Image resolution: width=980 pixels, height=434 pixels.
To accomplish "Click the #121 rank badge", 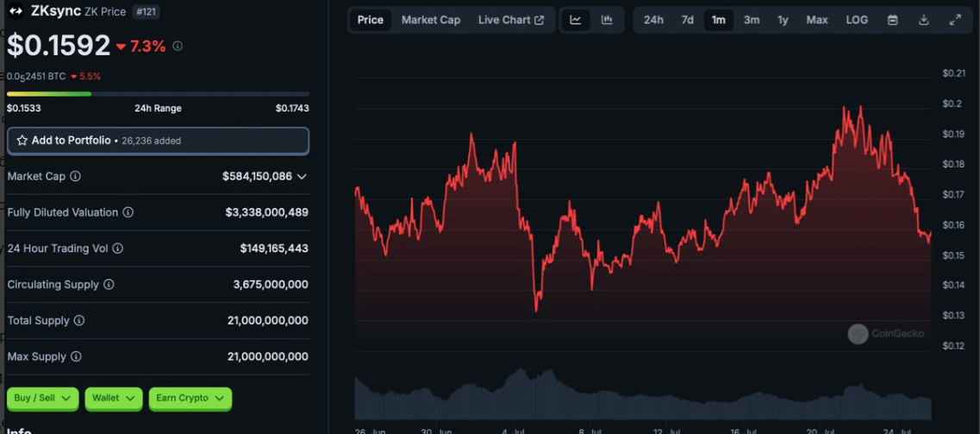I will (147, 11).
